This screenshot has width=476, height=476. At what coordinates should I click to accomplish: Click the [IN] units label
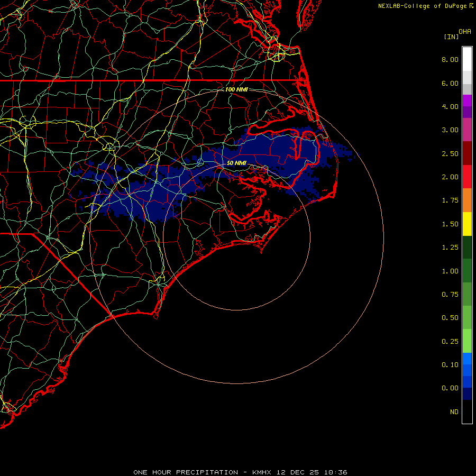coord(452,36)
